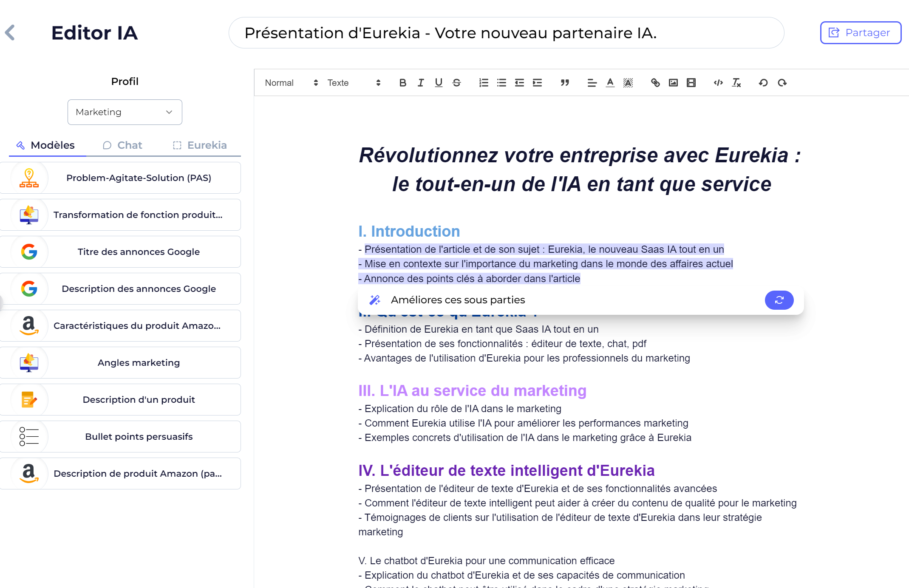Toggle bold formatting in the toolbar
909x588 pixels.
click(x=402, y=83)
